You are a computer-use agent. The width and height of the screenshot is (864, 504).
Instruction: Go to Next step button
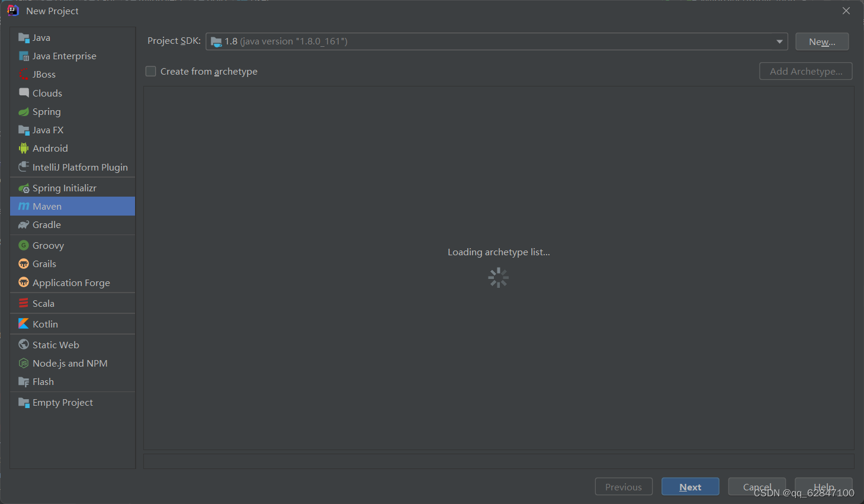coord(690,487)
